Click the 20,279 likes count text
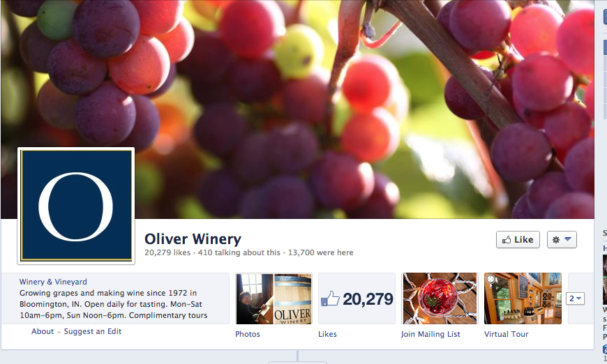 coord(167,252)
